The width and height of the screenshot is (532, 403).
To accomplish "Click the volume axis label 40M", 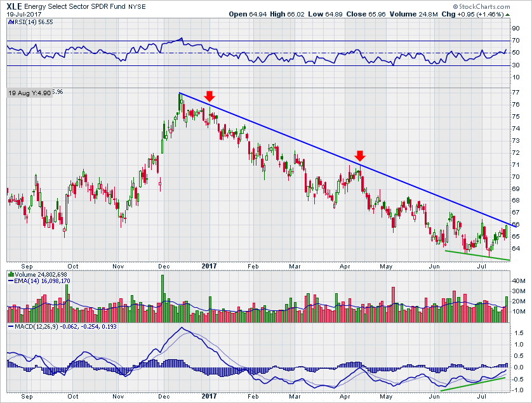I will tap(519, 281).
